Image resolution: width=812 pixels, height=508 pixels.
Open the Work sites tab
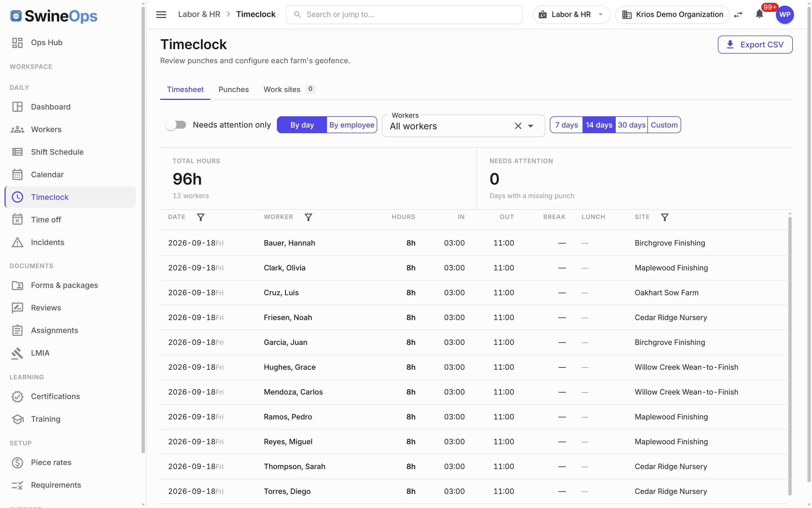coord(289,89)
